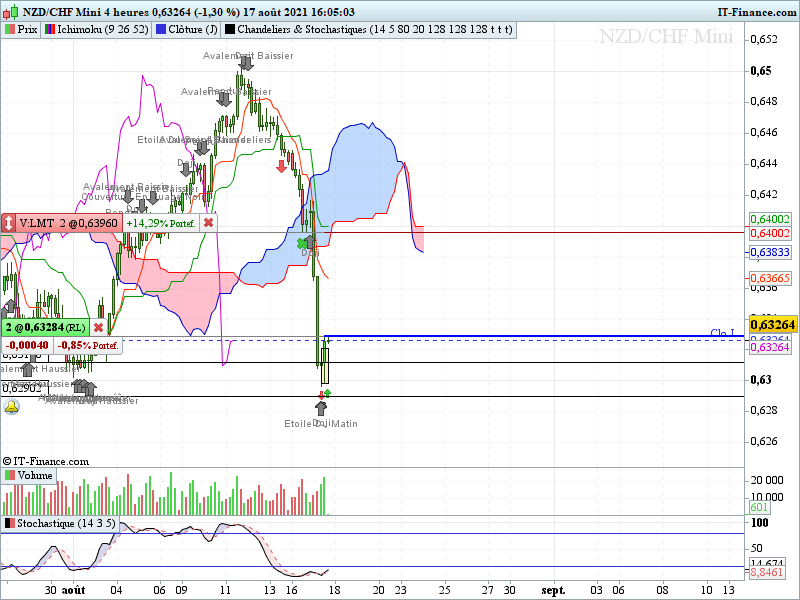Click the V:LMT 2 @0,63960 order label
The width and height of the screenshot is (800, 600).
coord(68,223)
